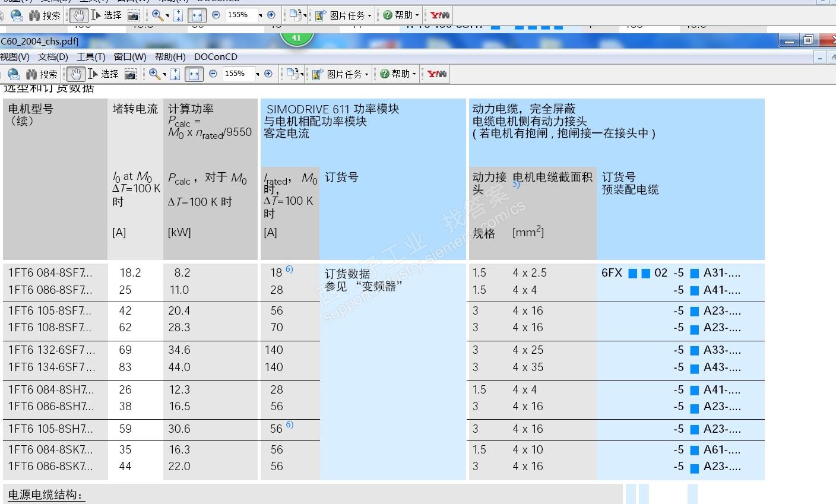
Task: Click the SIMODRIVE 611 功率模块 column header
Action: click(x=332, y=109)
